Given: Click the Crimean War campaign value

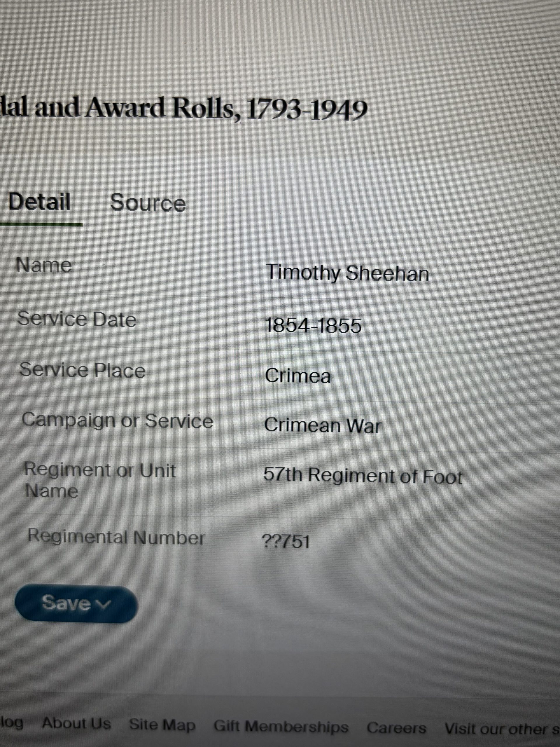Looking at the screenshot, I should (322, 425).
